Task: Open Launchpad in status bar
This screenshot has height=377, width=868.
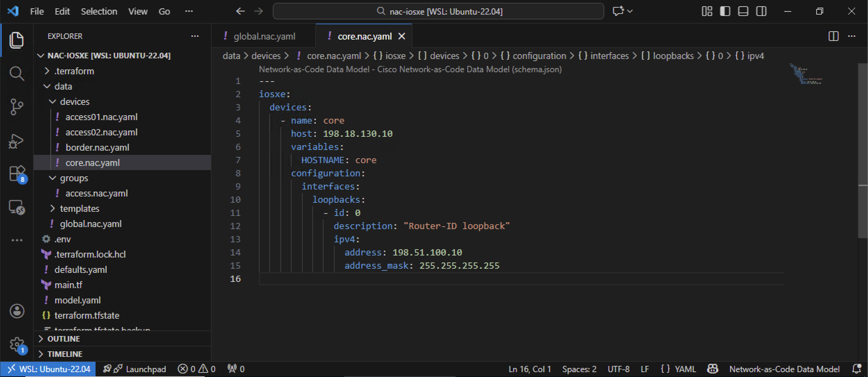Action: coord(135,369)
